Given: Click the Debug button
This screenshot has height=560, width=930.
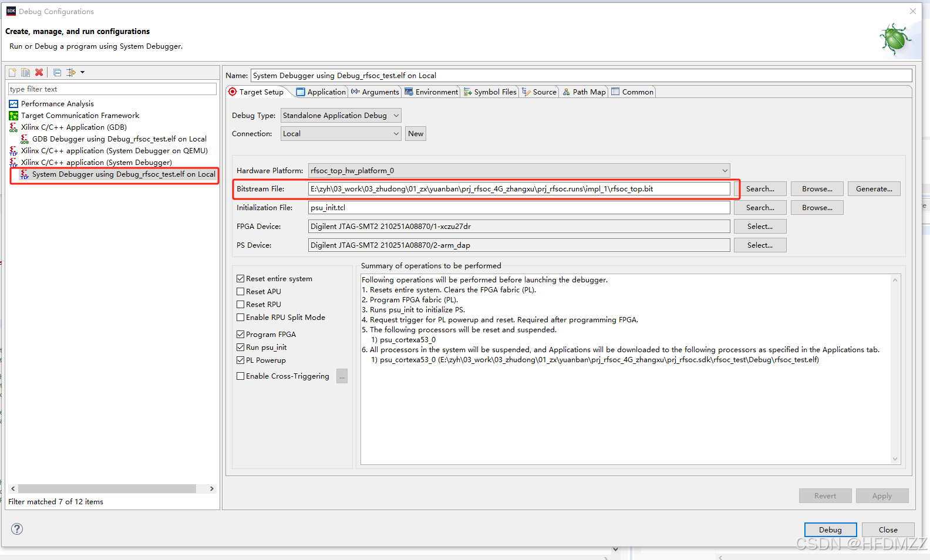Looking at the screenshot, I should tap(830, 530).
